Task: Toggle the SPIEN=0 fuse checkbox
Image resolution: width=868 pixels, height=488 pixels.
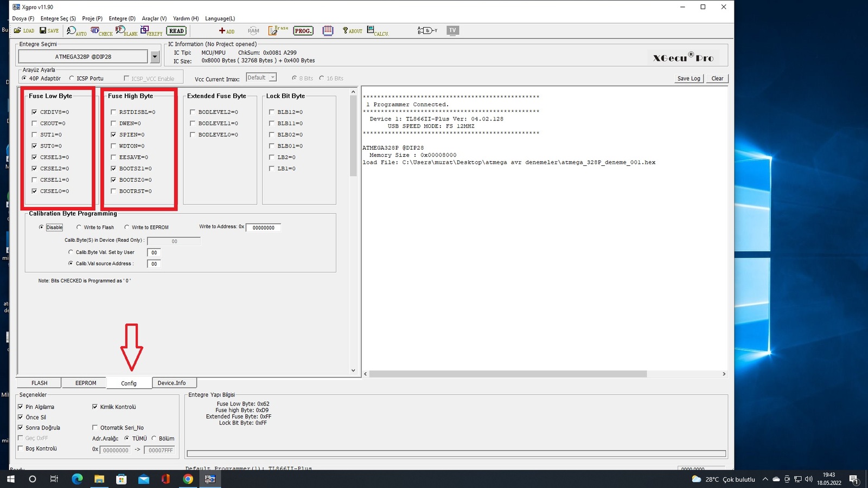Action: coord(113,134)
